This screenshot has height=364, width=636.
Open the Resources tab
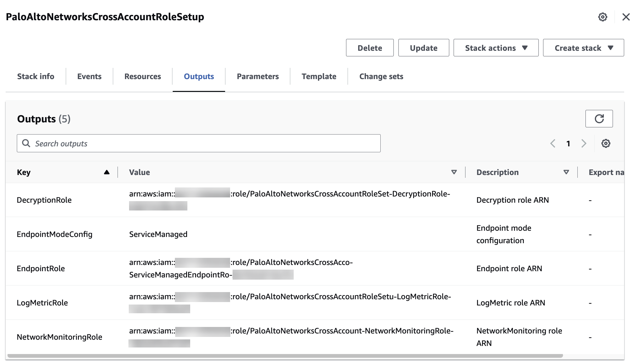(142, 77)
